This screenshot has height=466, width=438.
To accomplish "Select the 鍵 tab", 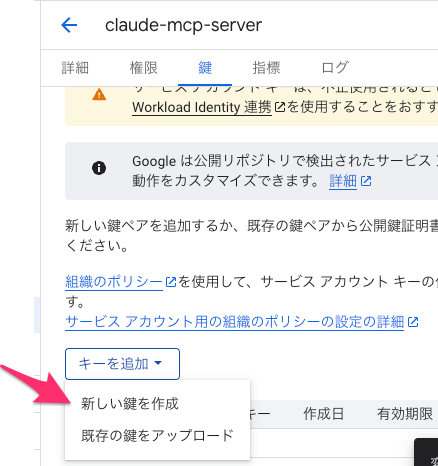I will [205, 68].
